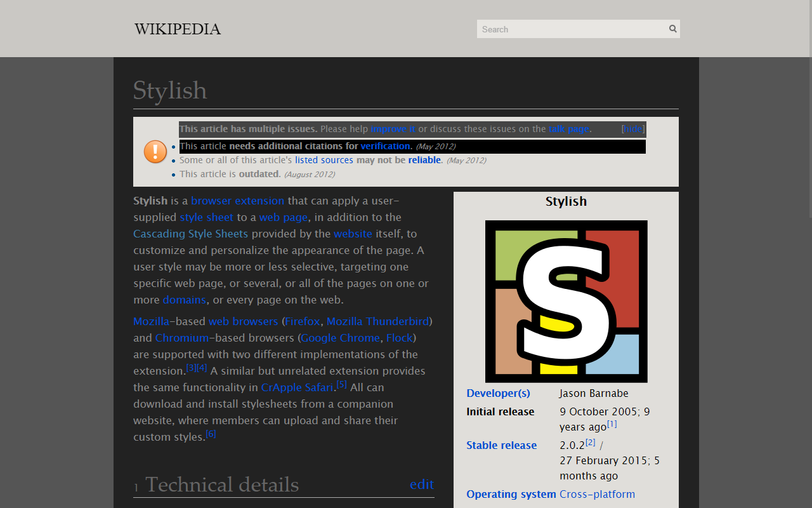Click the orange exclamation warning icon
Viewport: 812px width, 508px height.
point(155,152)
